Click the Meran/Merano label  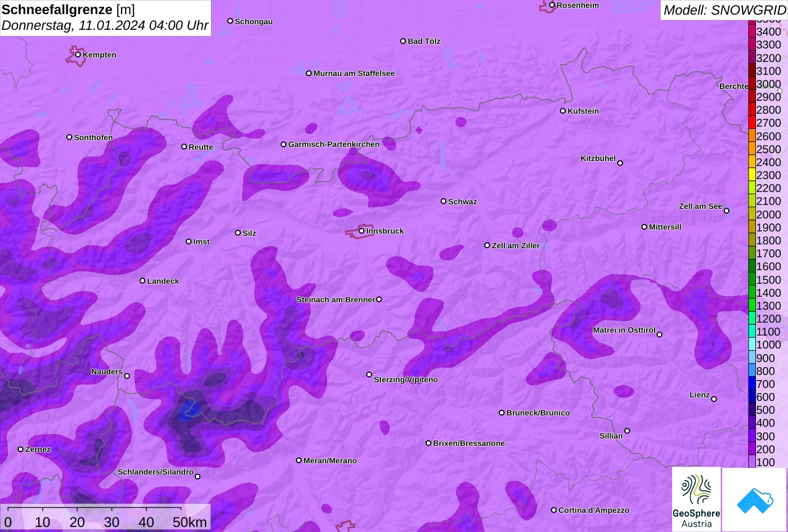click(330, 461)
